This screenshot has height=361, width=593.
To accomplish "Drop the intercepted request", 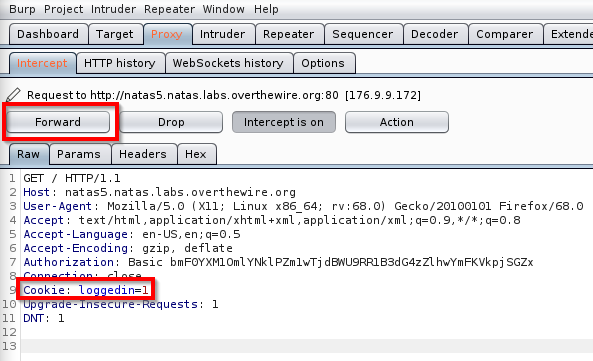I will [171, 122].
